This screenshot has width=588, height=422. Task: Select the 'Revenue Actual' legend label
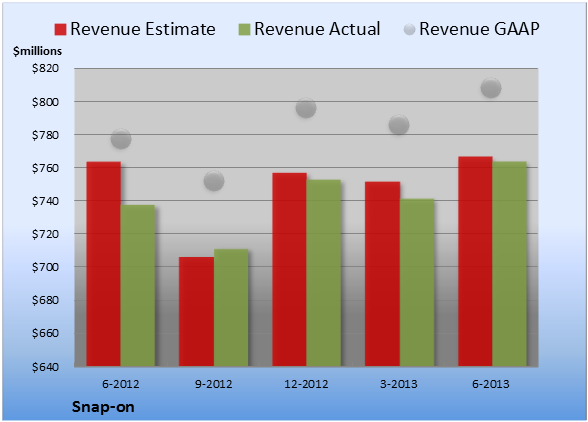(317, 29)
